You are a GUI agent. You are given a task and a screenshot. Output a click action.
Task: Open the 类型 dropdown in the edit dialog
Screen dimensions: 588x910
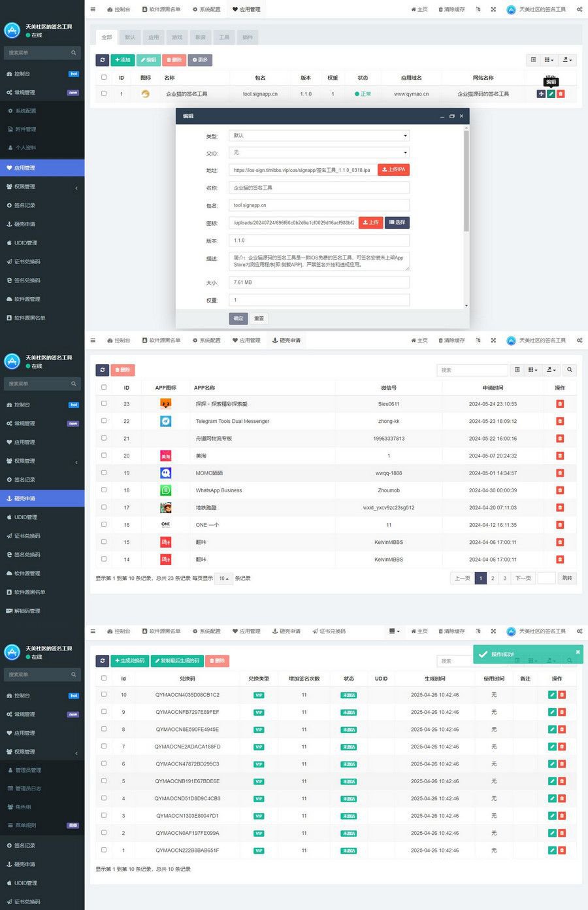pyautogui.click(x=318, y=135)
